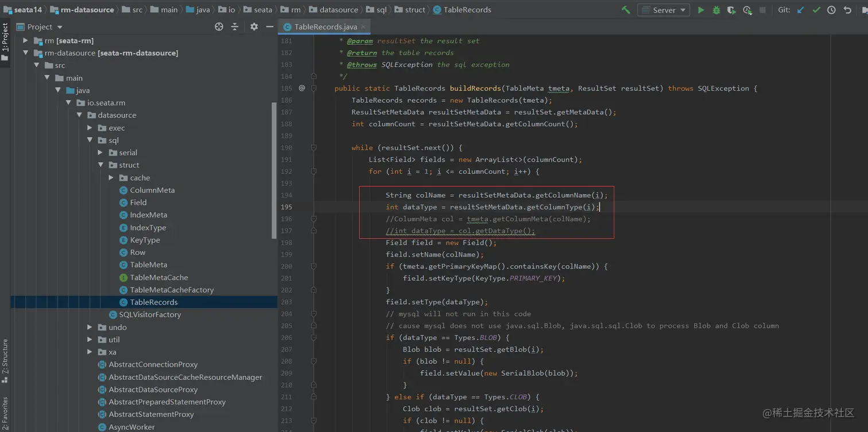
Task: Toggle code fold at line 185
Action: 313,88
